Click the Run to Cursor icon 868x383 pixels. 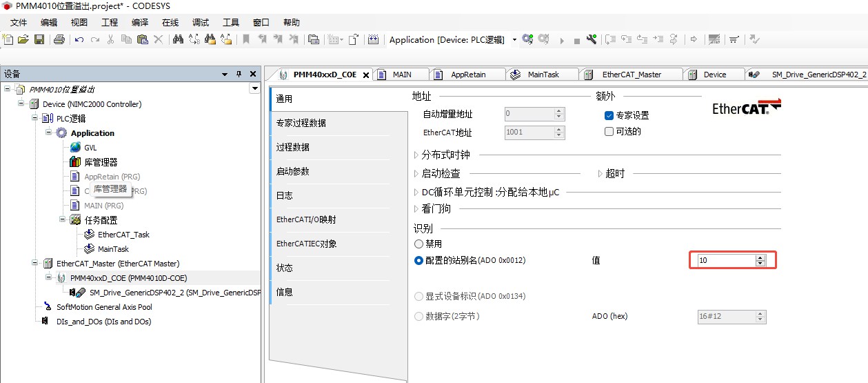click(x=658, y=39)
